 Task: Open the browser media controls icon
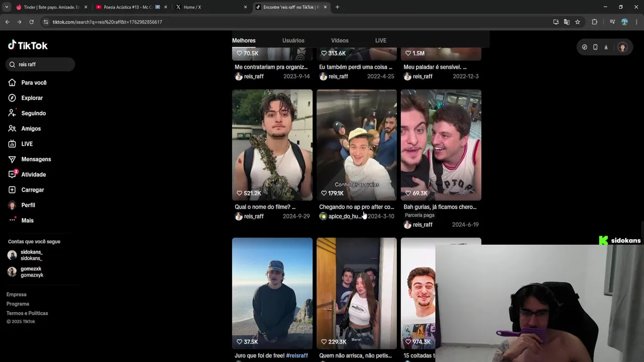pos(612,22)
